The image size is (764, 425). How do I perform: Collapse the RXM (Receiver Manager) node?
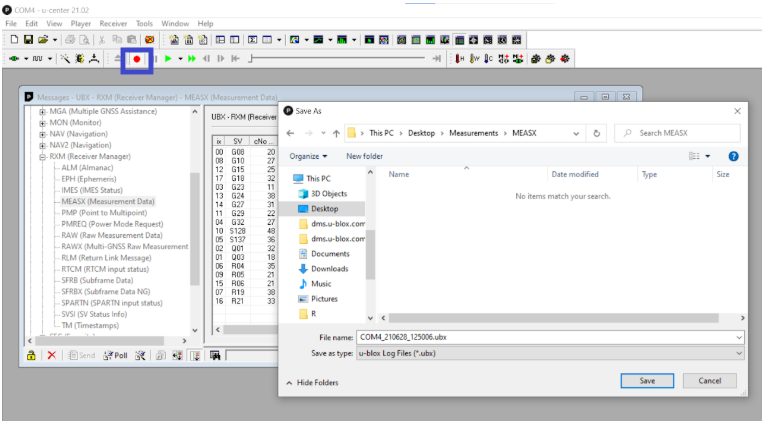click(x=43, y=157)
